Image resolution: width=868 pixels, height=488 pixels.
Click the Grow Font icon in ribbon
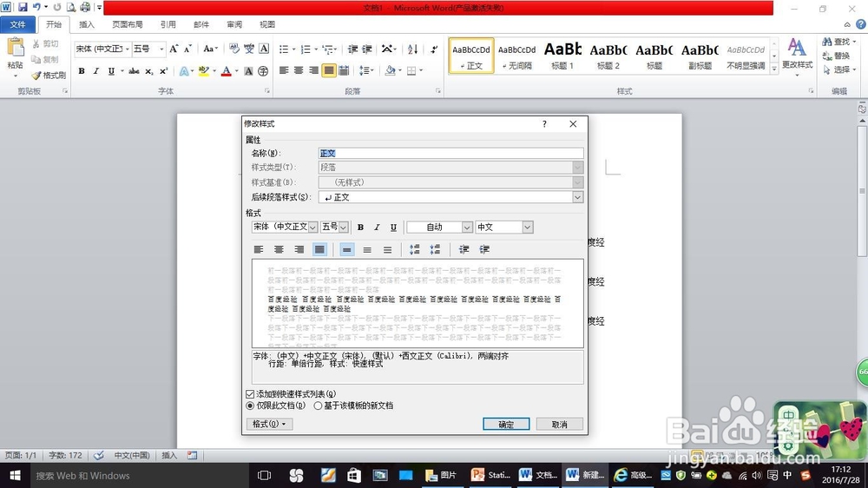174,49
